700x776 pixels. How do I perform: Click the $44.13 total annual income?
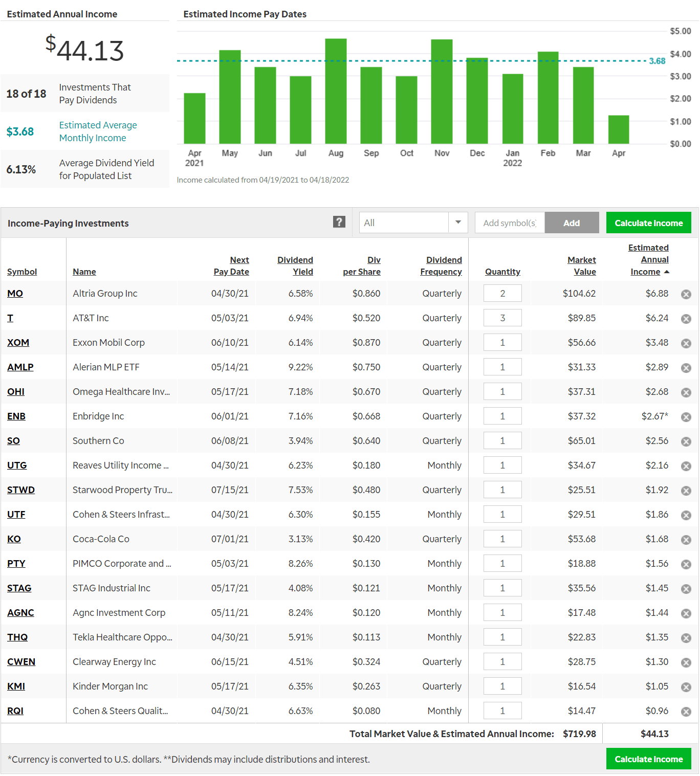coord(654,734)
